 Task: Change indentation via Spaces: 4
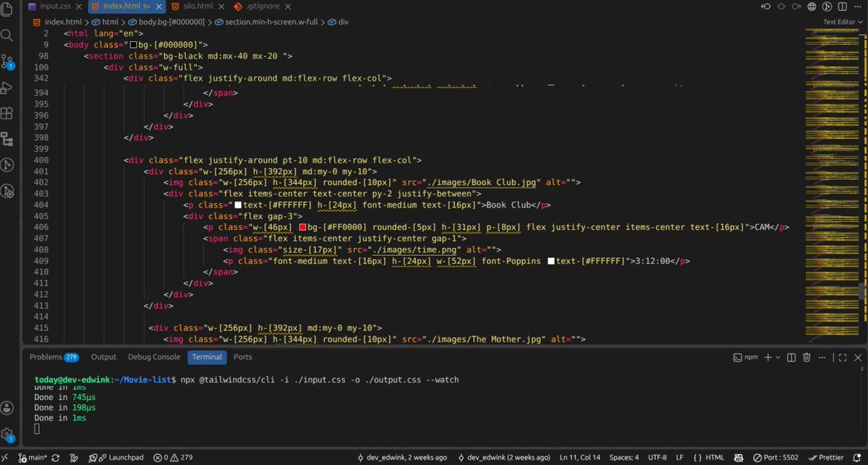point(624,458)
